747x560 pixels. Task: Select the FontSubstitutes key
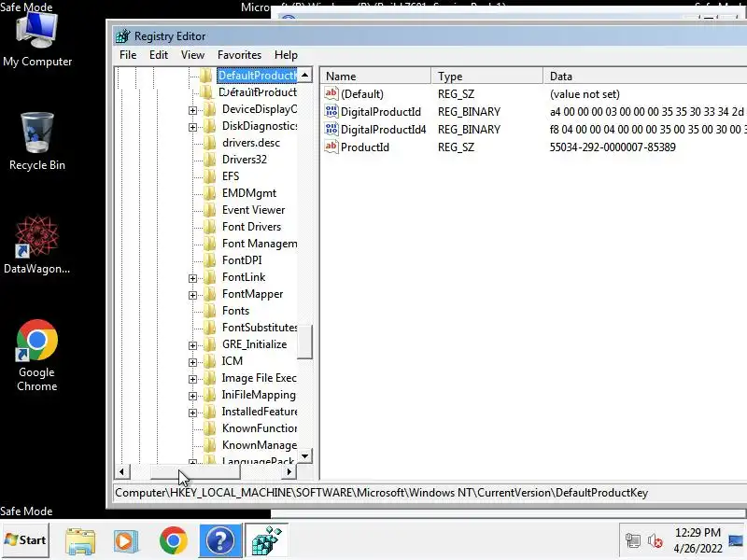point(260,328)
